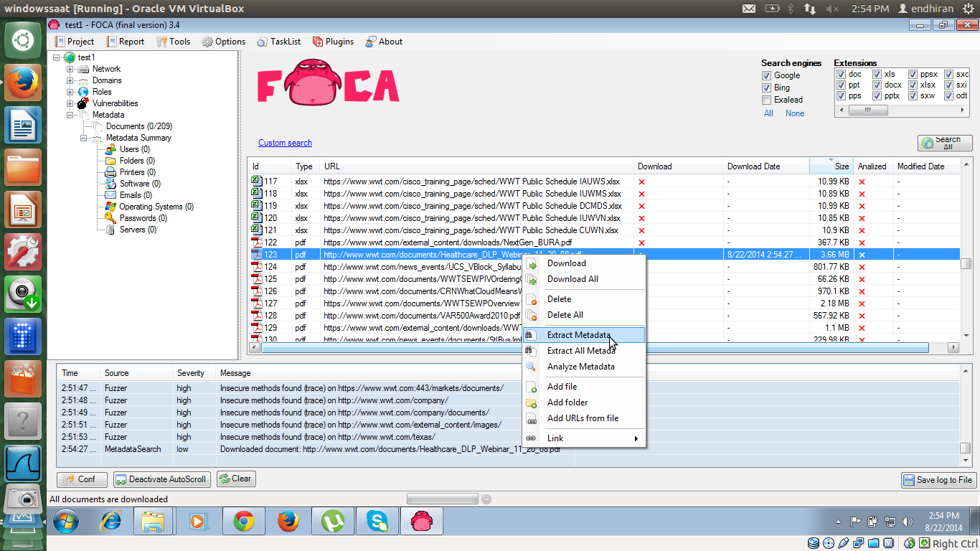This screenshot has width=980, height=551.
Task: Open the Tools menu
Action: tap(173, 42)
